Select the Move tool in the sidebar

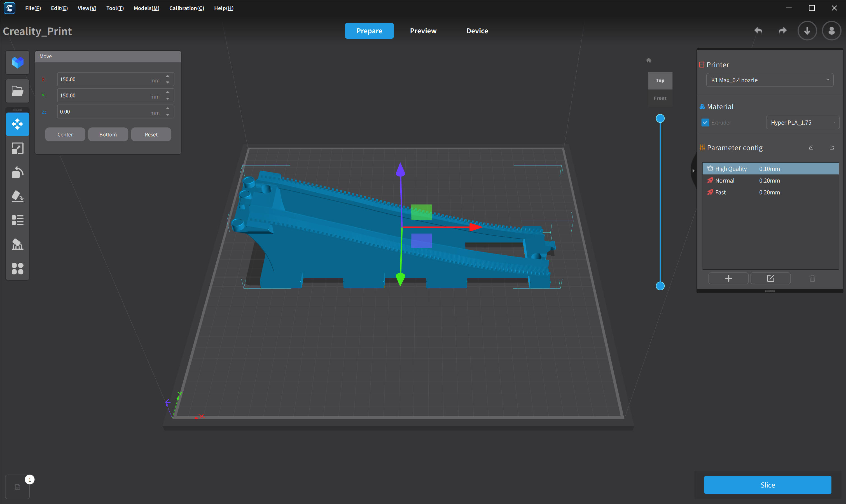pyautogui.click(x=17, y=124)
